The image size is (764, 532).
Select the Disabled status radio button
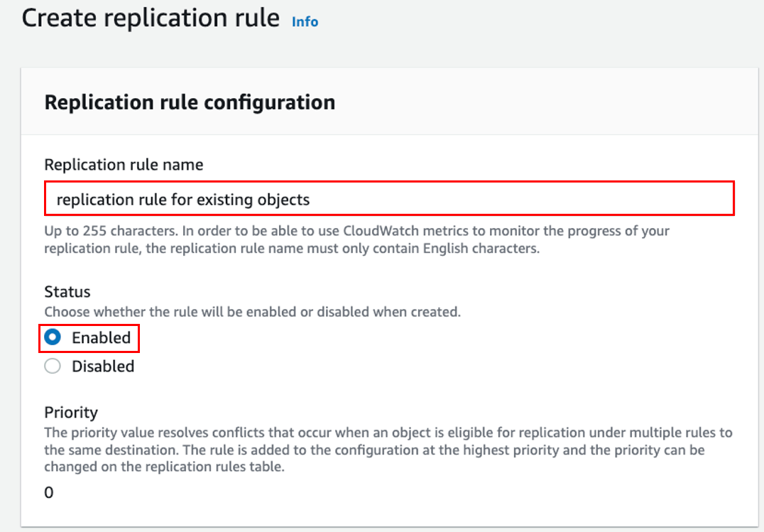pos(52,366)
